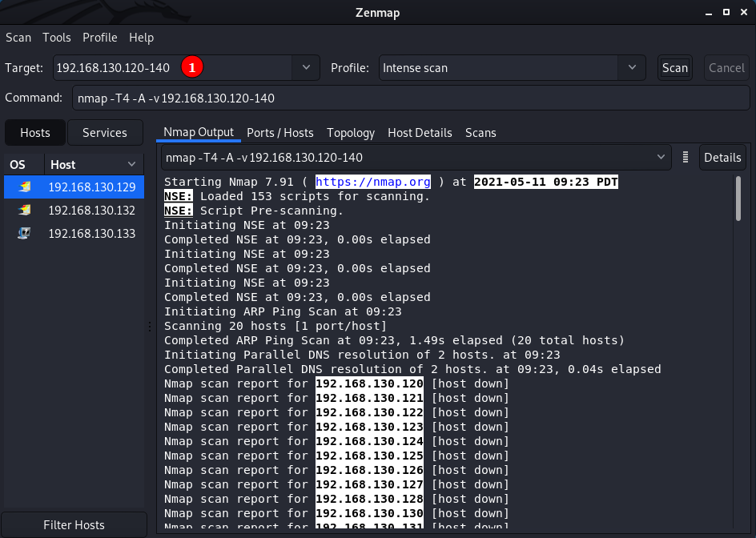
Task: Expand the Target history dropdown
Action: point(306,67)
